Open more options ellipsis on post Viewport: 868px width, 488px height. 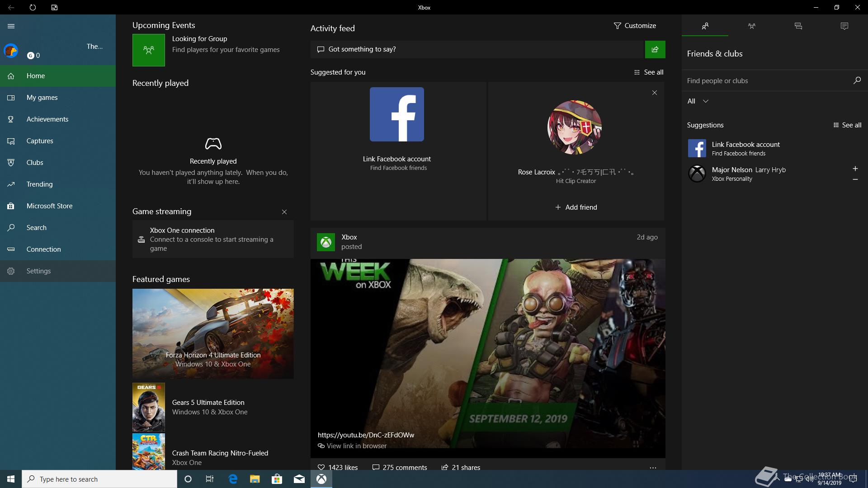click(653, 468)
